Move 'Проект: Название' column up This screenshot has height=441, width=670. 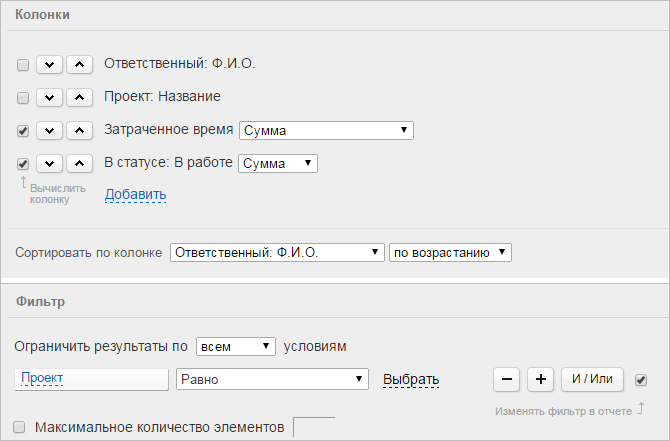(79, 97)
